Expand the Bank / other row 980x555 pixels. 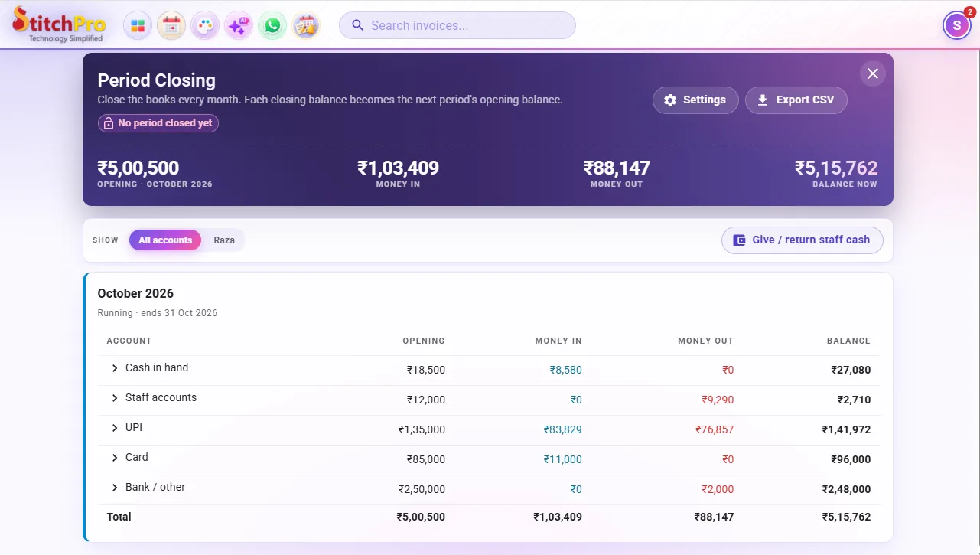click(115, 488)
